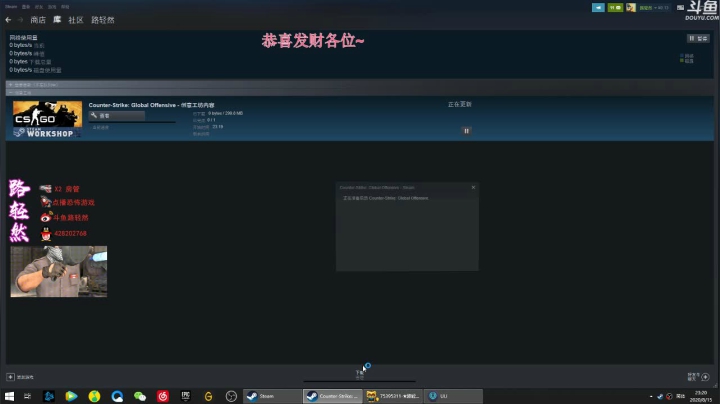This screenshot has height=404, width=720.
Task: Open NetEase Cloud Music red icon
Action: (x=163, y=396)
